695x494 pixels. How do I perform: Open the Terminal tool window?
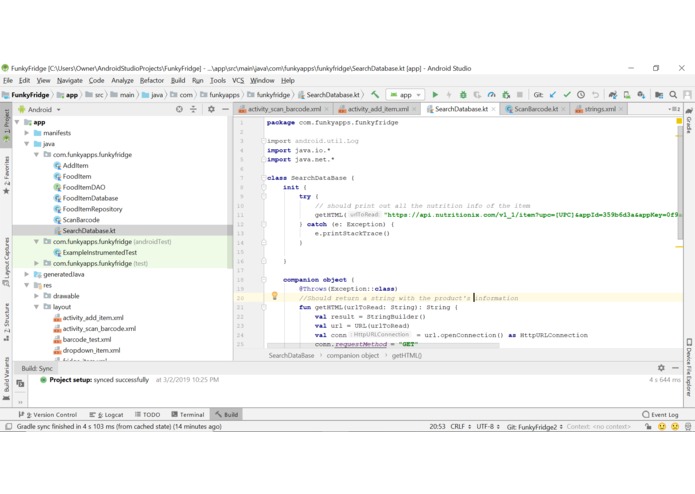click(187, 415)
